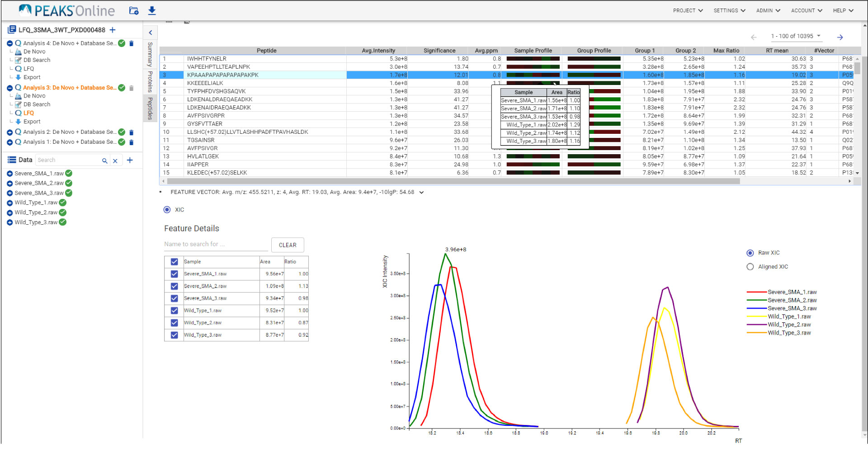Screen dimensions: 868x472
Task: Click De Novo icon under Analysis 4
Action: click(x=19, y=52)
